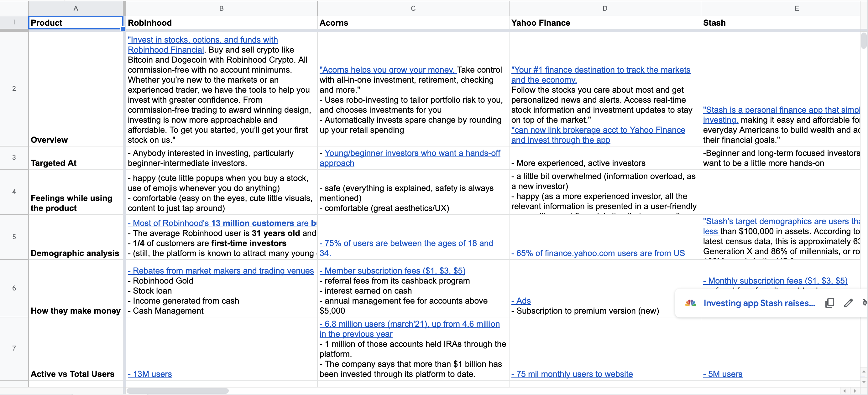Image resolution: width=868 pixels, height=395 pixels.
Task: Click the 'Targeted At' cell
Action: [76, 157]
